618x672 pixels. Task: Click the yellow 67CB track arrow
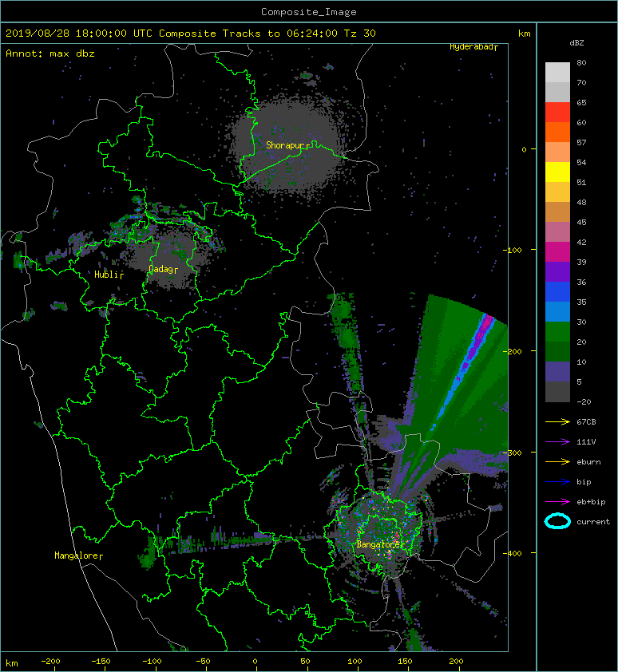pos(557,421)
